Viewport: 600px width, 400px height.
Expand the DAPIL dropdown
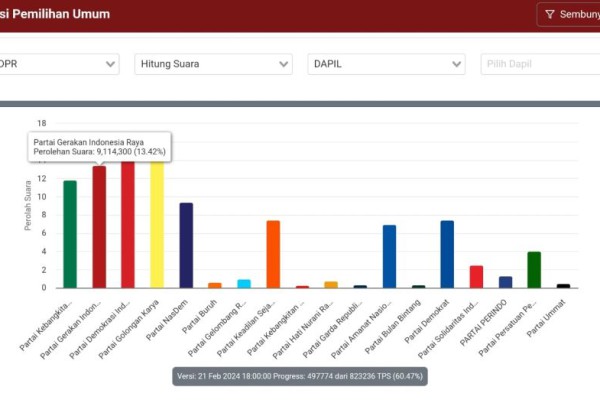click(386, 64)
